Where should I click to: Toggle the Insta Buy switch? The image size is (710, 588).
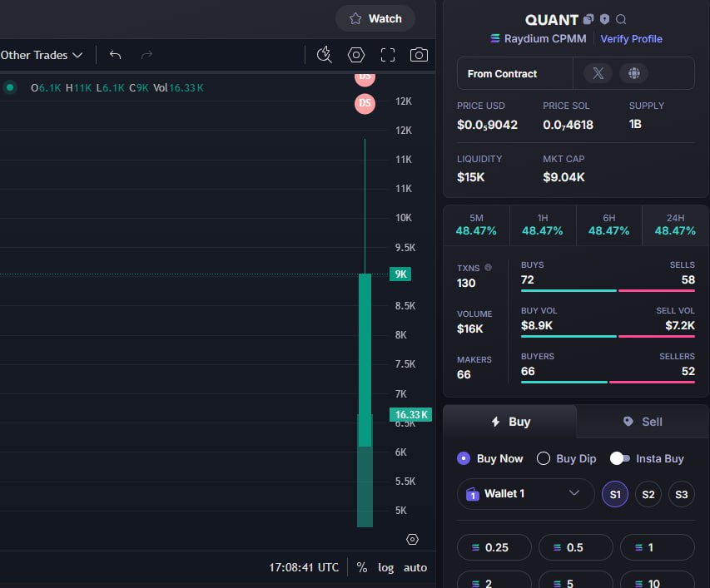click(620, 458)
